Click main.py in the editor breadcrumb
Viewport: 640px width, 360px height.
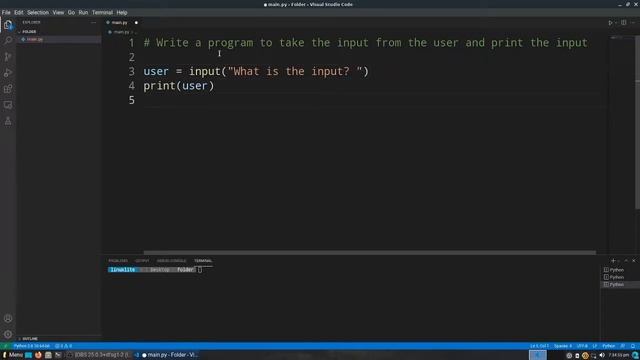[x=121, y=32]
